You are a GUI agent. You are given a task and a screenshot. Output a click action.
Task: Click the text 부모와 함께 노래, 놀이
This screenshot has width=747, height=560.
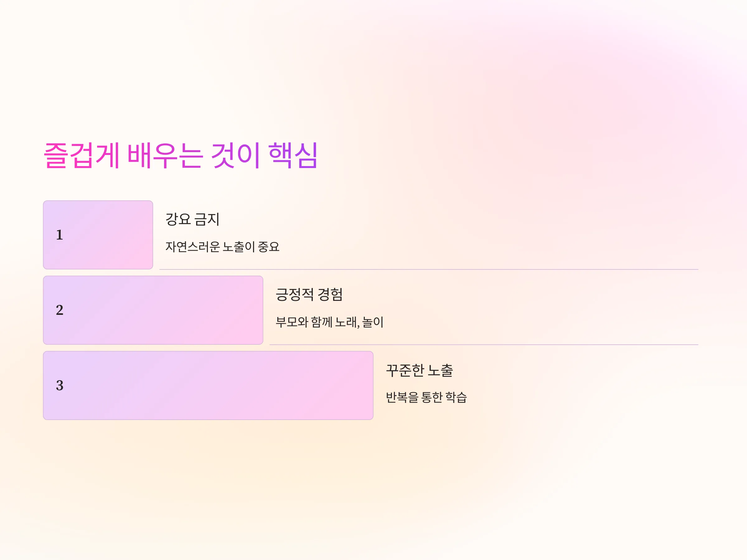click(330, 322)
